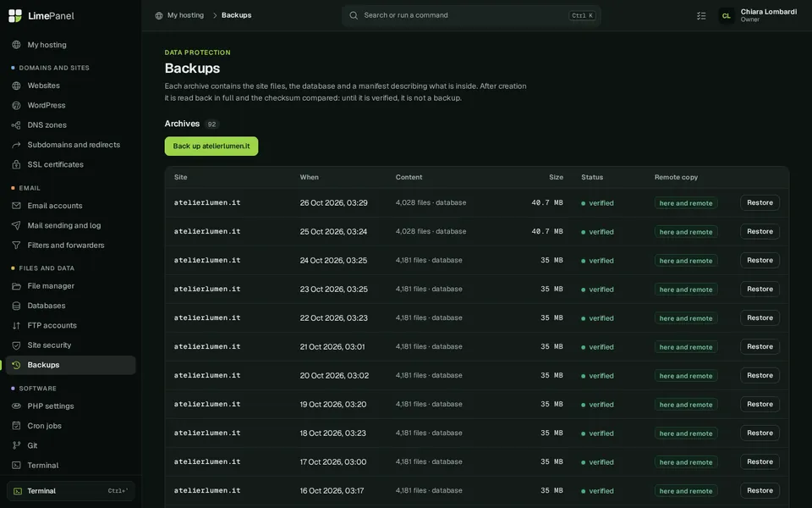Click verified status in 23 Oct 2026 row
The height and width of the screenshot is (508, 812).
point(597,290)
